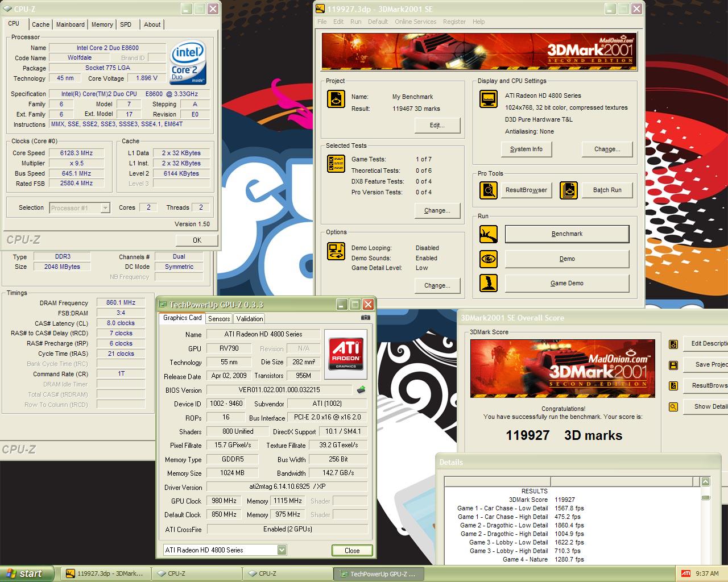Click the GPU Clock field 980 MHz

click(x=224, y=501)
